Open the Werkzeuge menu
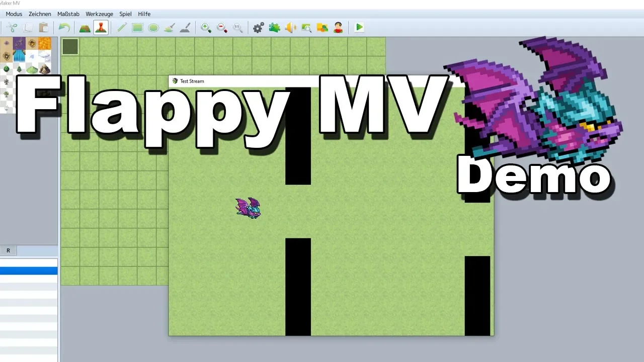This screenshot has width=644, height=362. click(x=100, y=14)
